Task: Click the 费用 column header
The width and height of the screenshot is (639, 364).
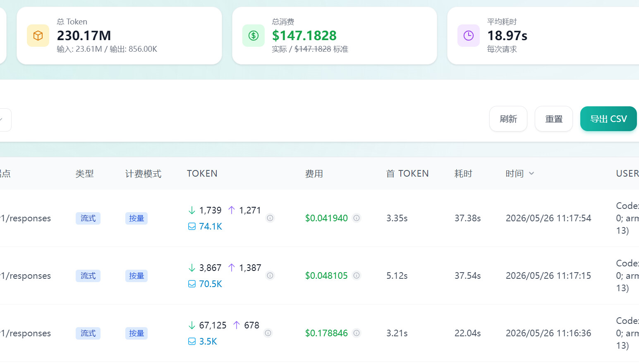Action: 314,174
